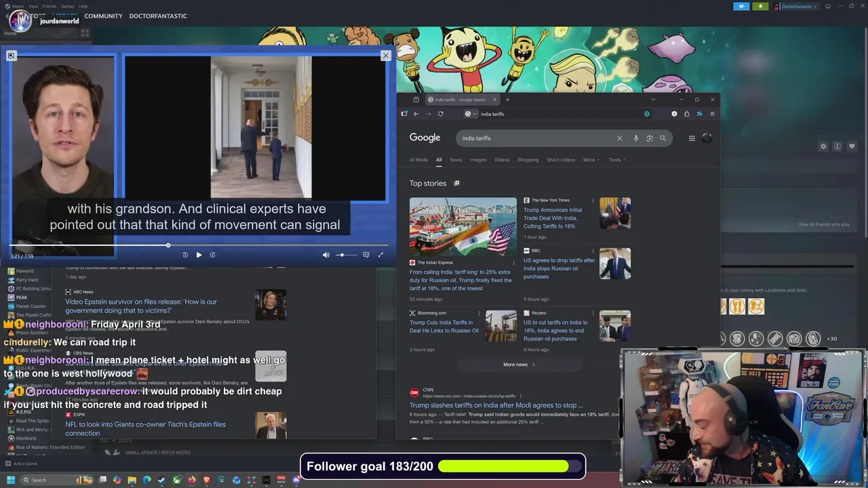The image size is (868, 488).
Task: Open the Windows Start menu
Action: (11, 480)
